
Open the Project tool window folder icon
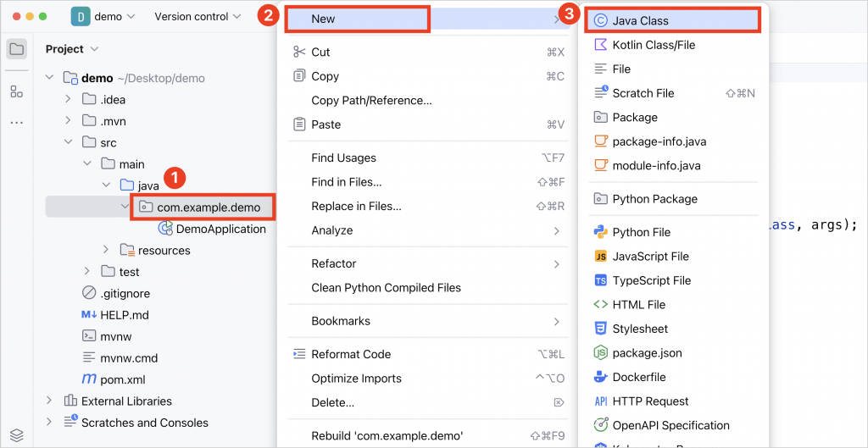point(17,49)
